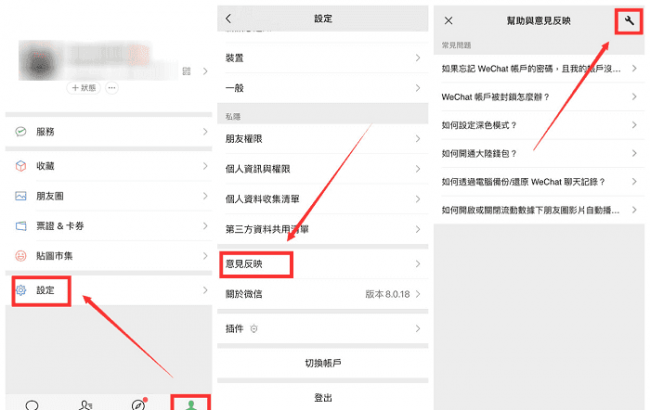Open the QR code icon beside profile
Viewport: 650px width, 410px height.
187,71
